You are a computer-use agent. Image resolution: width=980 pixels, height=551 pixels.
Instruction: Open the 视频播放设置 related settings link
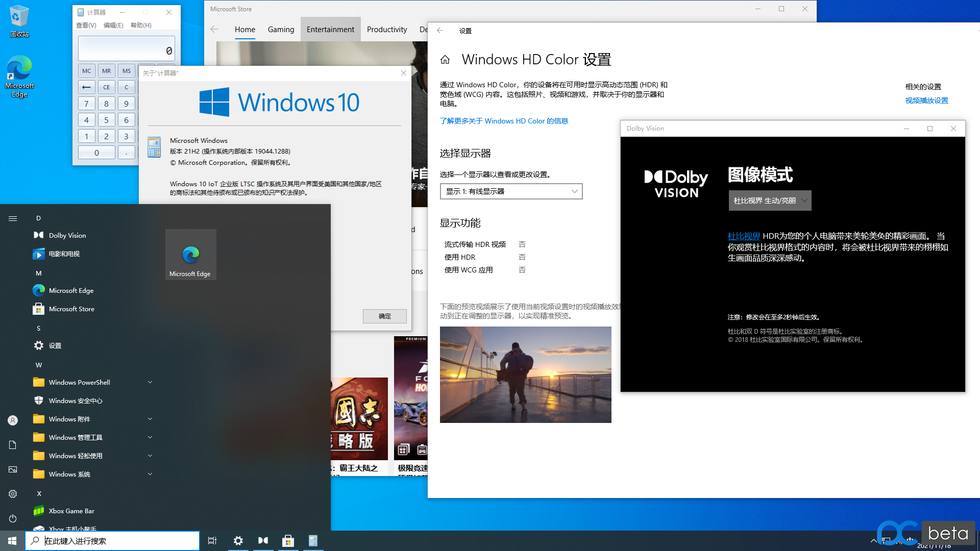pyautogui.click(x=926, y=101)
